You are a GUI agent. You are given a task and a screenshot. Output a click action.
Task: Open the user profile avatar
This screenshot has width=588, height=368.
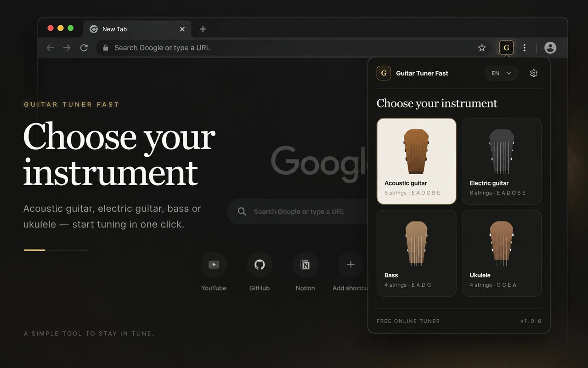pyautogui.click(x=550, y=48)
